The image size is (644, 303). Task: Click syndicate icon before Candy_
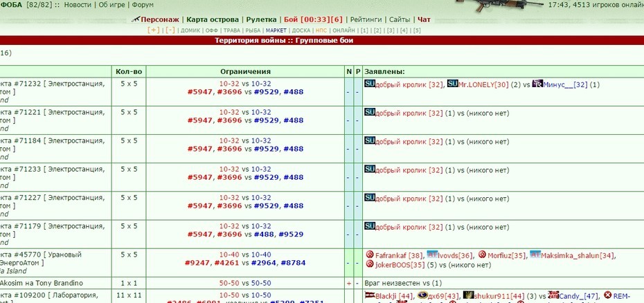coord(553,295)
